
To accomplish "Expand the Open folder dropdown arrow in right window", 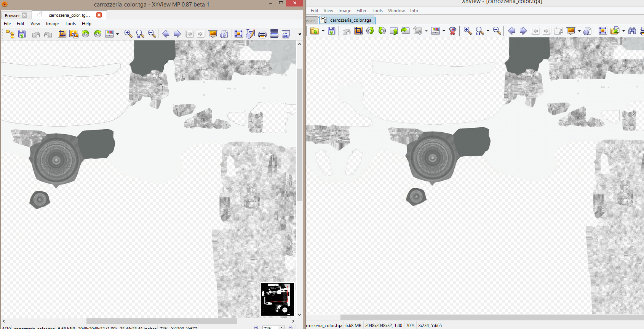I will 323,31.
